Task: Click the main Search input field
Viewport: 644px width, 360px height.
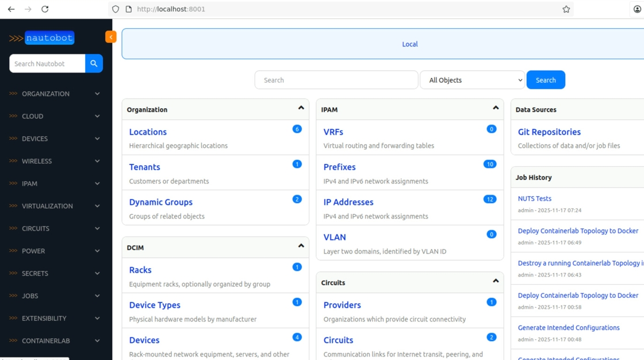Action: click(x=336, y=80)
